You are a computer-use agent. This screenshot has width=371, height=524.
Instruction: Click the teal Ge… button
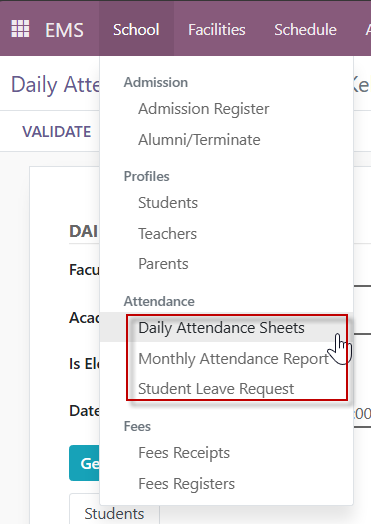coord(84,463)
